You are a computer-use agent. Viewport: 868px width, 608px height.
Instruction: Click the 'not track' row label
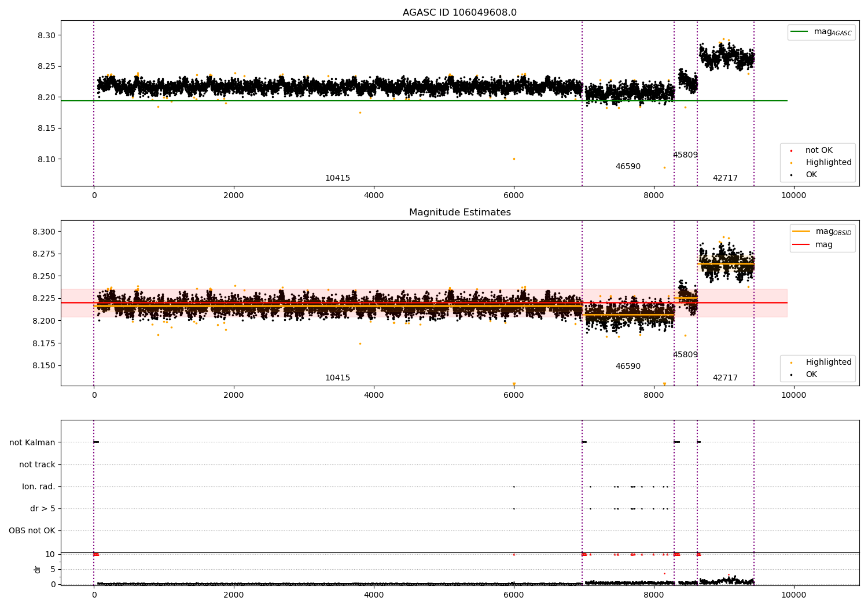click(37, 465)
